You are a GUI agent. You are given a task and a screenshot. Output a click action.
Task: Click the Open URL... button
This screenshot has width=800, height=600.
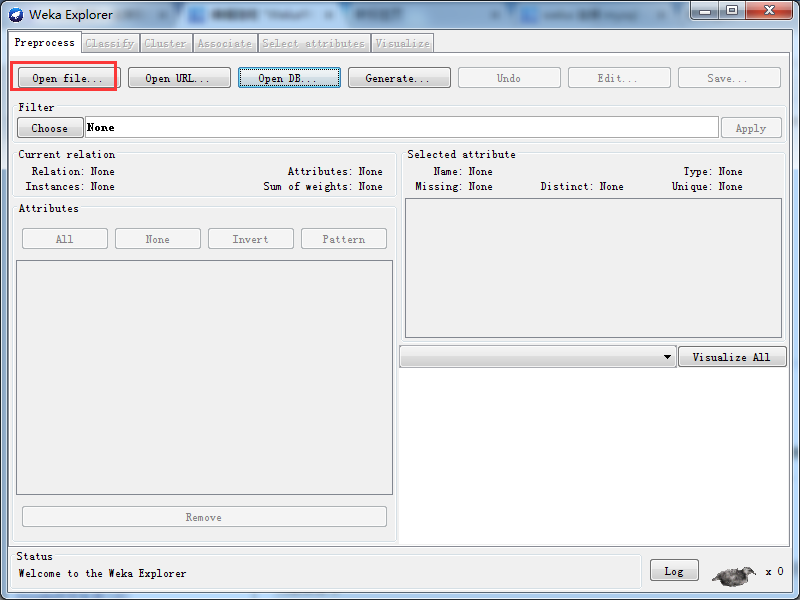[x=179, y=78]
